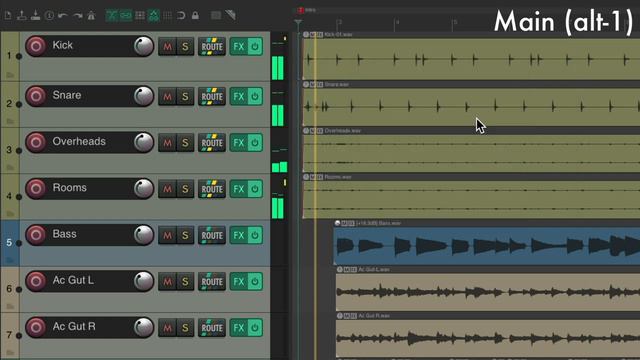Open routing for the Kick track
This screenshot has height=360, width=640.
(x=212, y=47)
